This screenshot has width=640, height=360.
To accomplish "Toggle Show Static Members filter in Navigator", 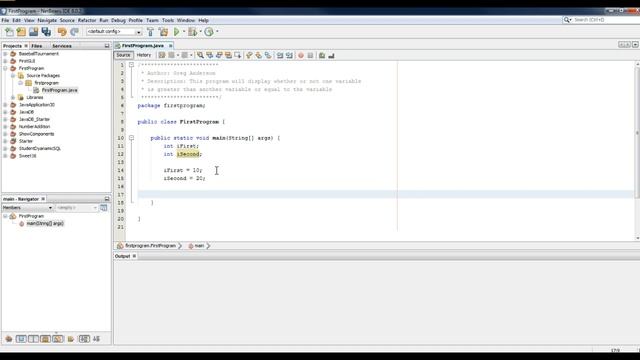I will click(33, 339).
